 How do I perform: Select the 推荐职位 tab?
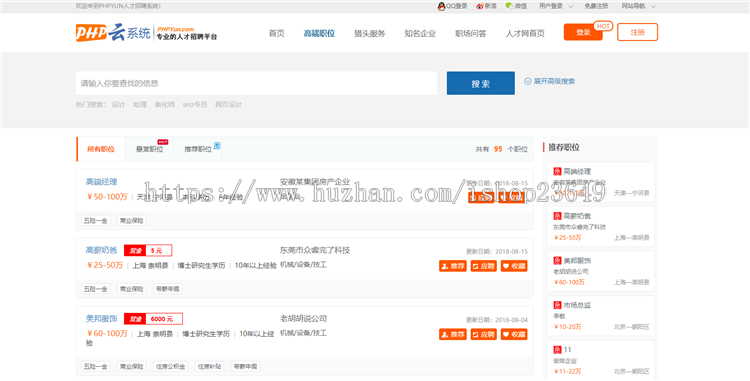[x=198, y=149]
